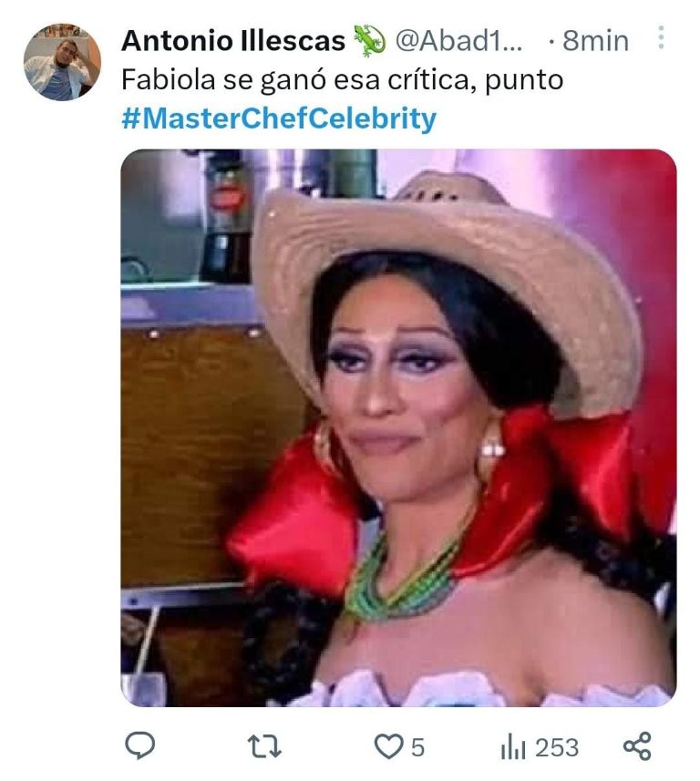
Task: View analytics via bar chart icon
Action: tap(513, 747)
